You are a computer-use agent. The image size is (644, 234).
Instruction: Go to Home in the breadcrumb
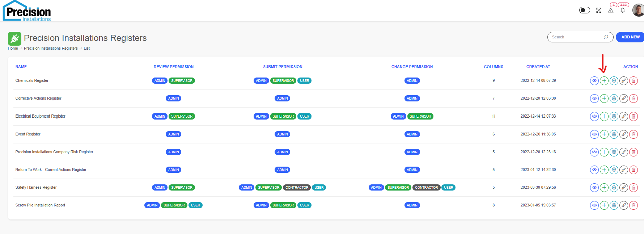(13, 49)
